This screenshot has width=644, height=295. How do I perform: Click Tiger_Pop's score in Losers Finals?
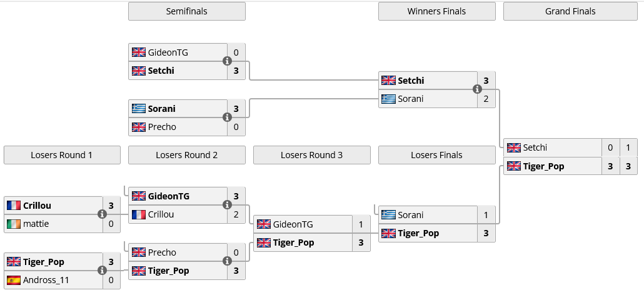486,233
